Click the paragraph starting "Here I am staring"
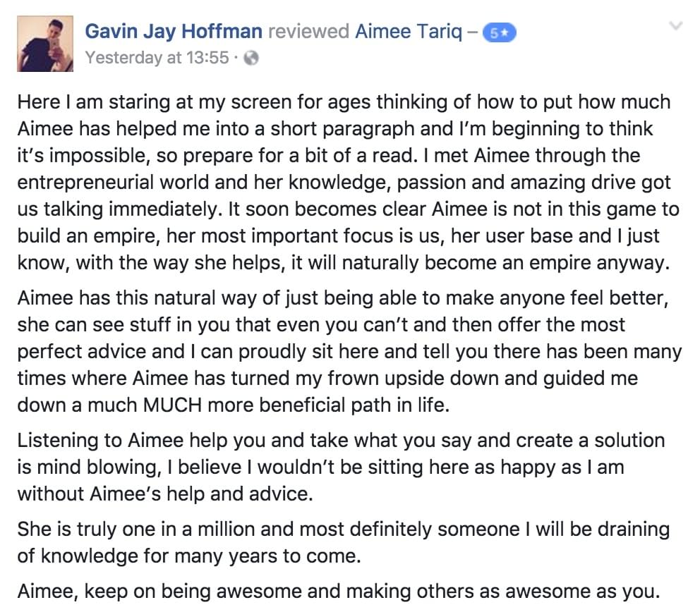 348,182
